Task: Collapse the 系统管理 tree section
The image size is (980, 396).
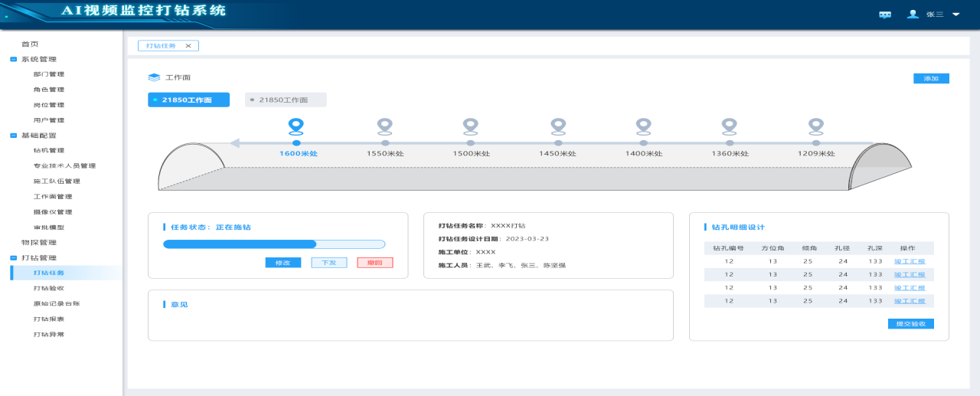Action: tap(13, 60)
